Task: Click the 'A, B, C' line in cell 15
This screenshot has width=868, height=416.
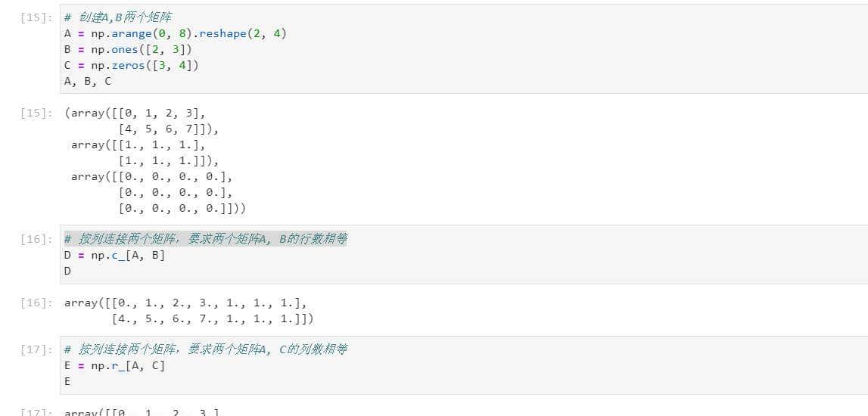Action: coord(88,82)
